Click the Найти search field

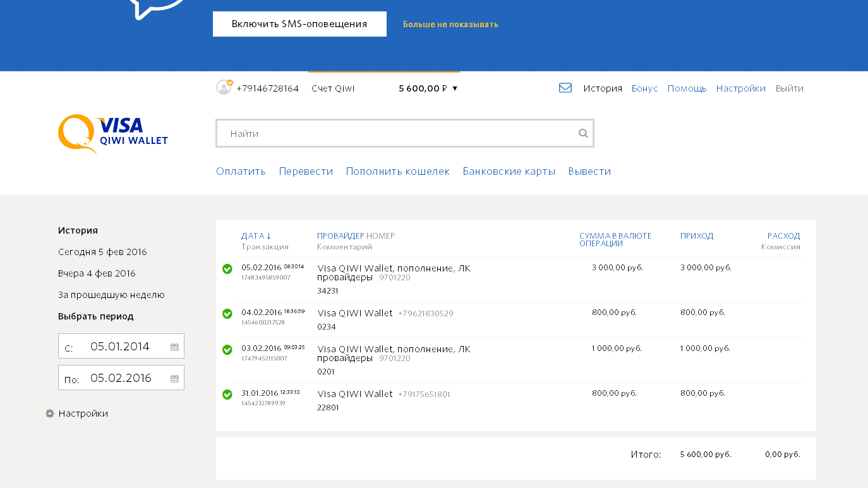click(404, 133)
